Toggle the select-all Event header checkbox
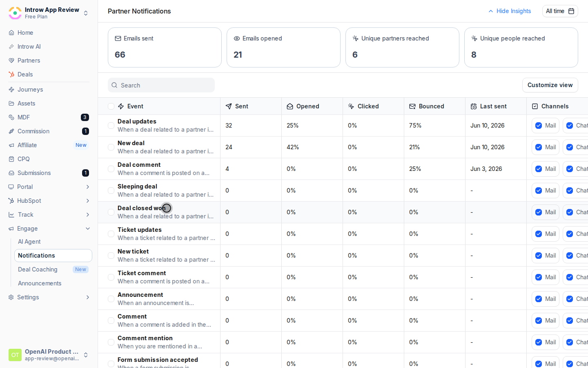 coord(111,106)
